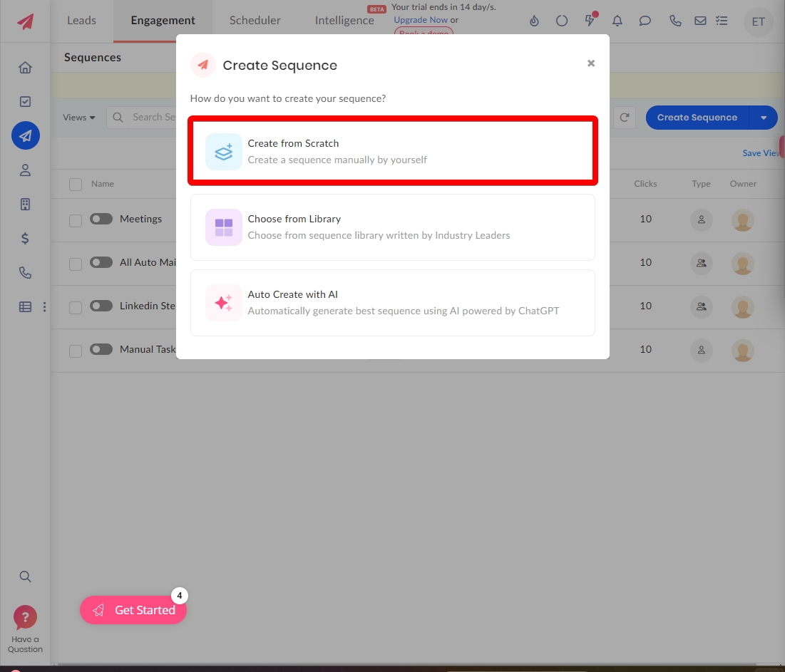Select Create from Scratch option
Image resolution: width=785 pixels, height=672 pixels.
tap(392, 151)
